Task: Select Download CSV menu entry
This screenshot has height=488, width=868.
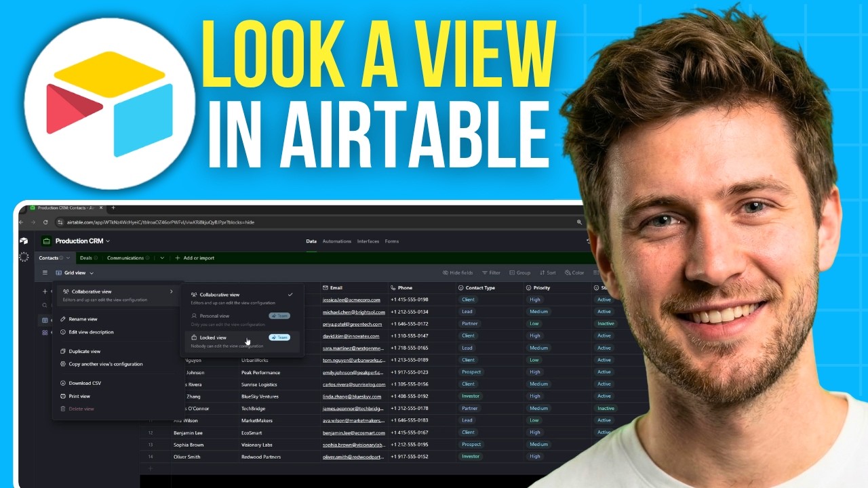Action: [84, 383]
